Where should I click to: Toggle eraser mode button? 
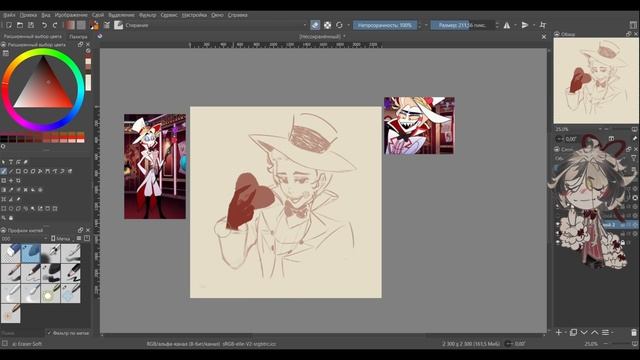(x=315, y=25)
